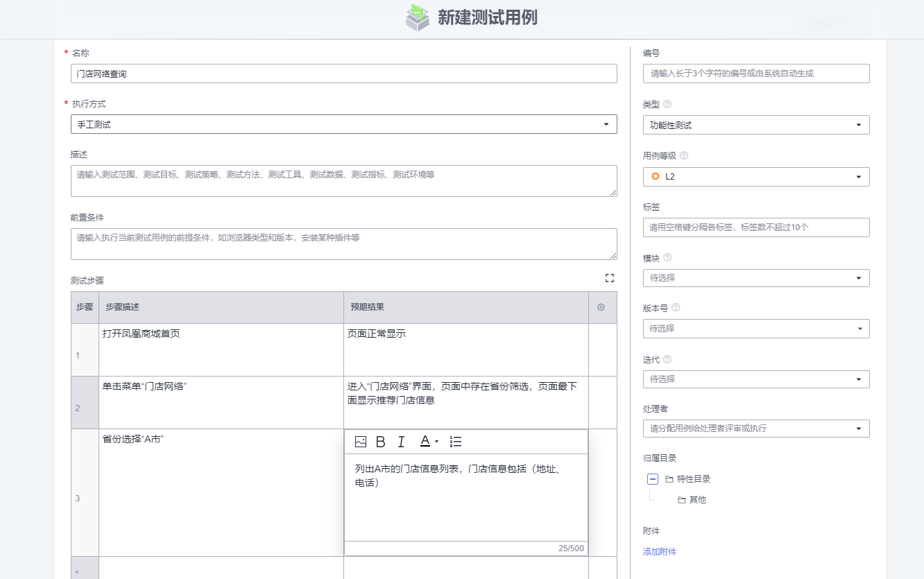
Task: Click step 2 expected result cell
Action: (466, 403)
